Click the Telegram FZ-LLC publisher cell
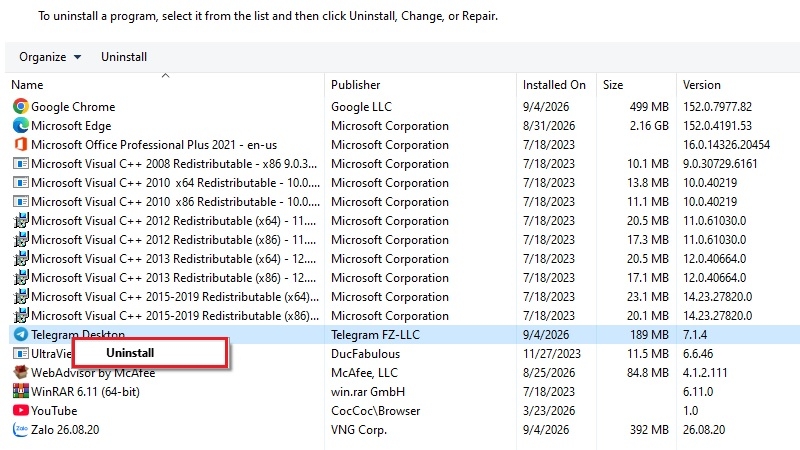Image resolution: width=800 pixels, height=450 pixels. tap(375, 335)
